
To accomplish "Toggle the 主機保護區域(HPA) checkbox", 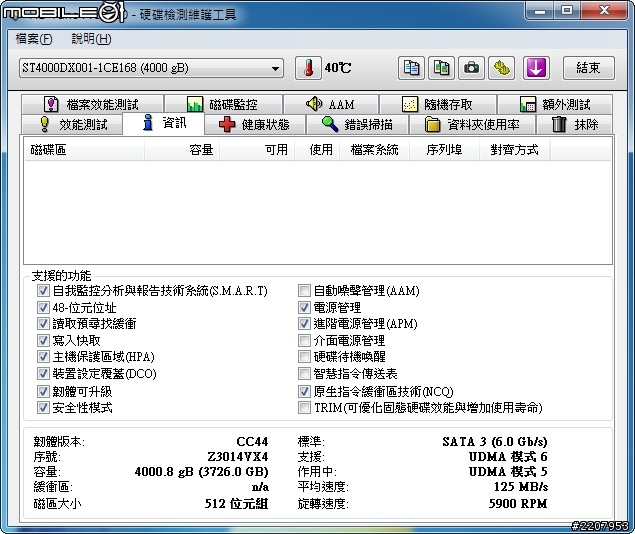I will tap(43, 357).
